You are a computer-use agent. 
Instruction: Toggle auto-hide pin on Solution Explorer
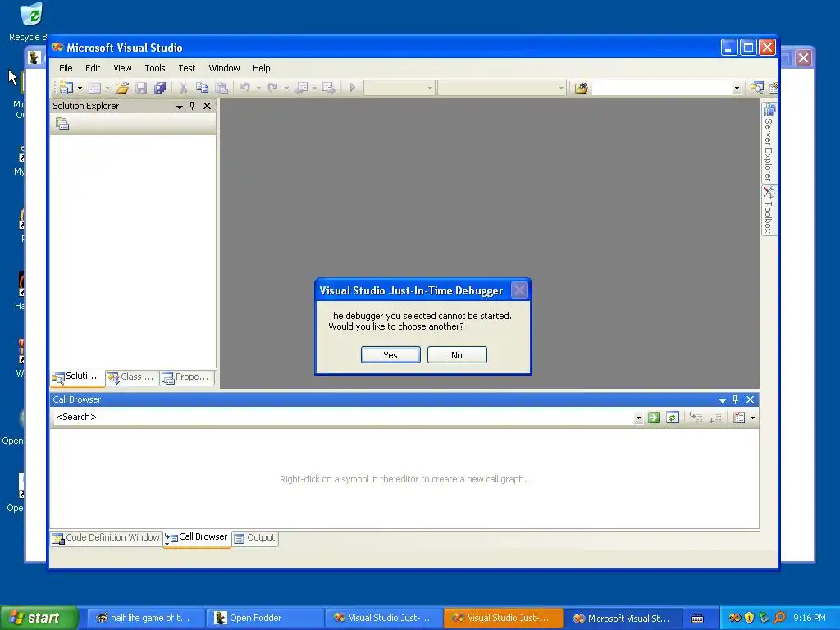192,106
